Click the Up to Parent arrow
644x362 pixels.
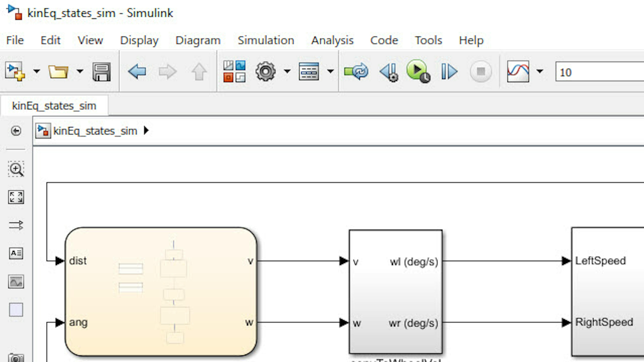pyautogui.click(x=199, y=71)
